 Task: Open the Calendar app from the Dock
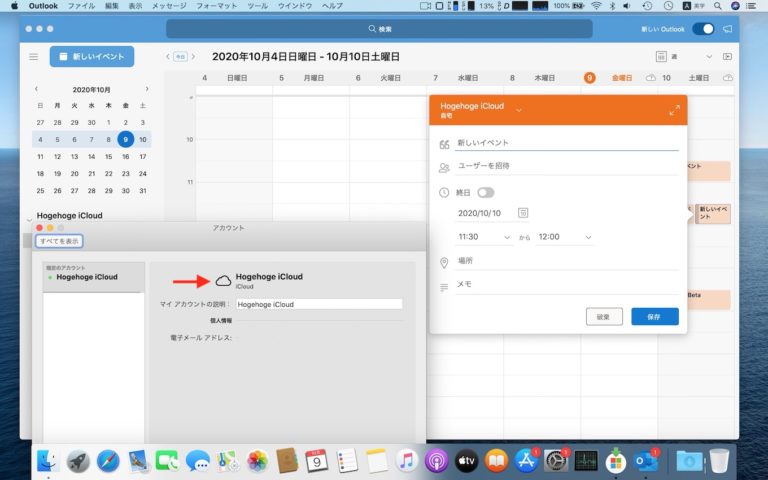point(317,461)
